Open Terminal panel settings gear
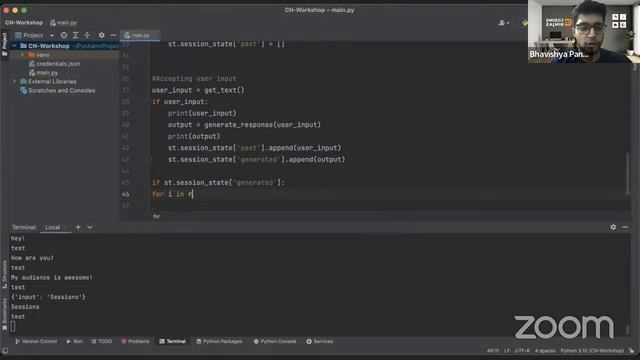 (613, 227)
